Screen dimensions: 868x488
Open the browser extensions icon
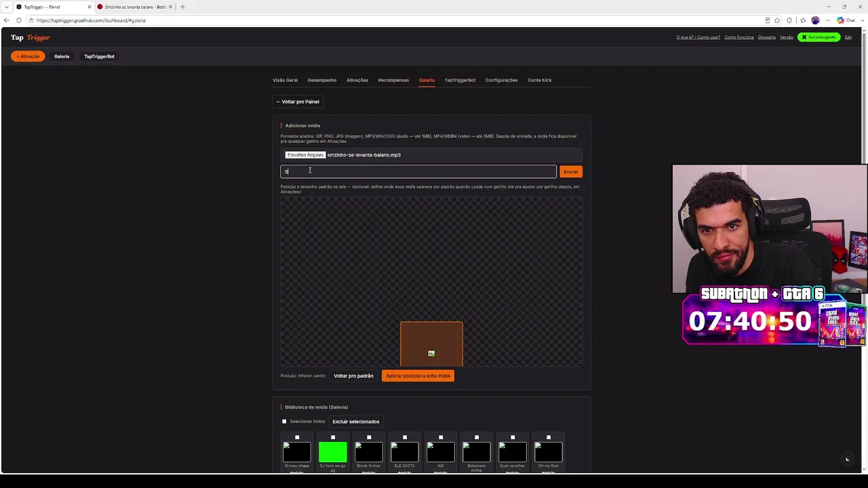(x=789, y=20)
